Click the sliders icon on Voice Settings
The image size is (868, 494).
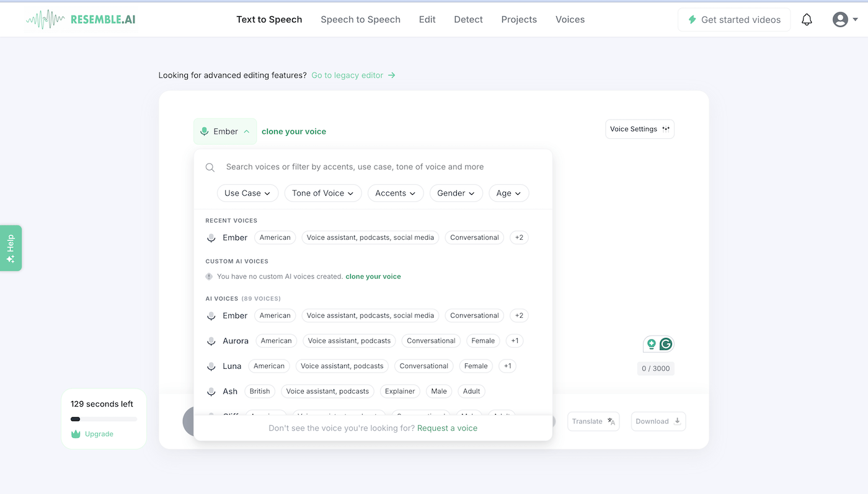point(666,129)
